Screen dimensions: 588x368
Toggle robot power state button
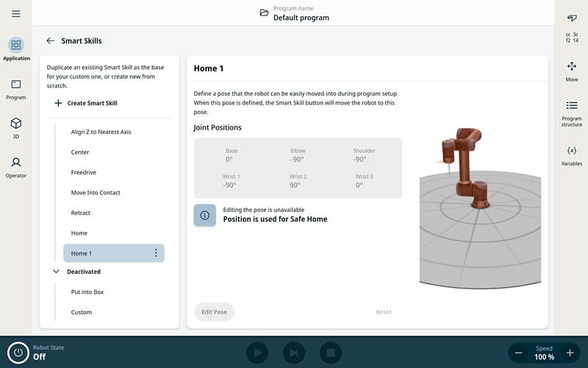coord(18,353)
